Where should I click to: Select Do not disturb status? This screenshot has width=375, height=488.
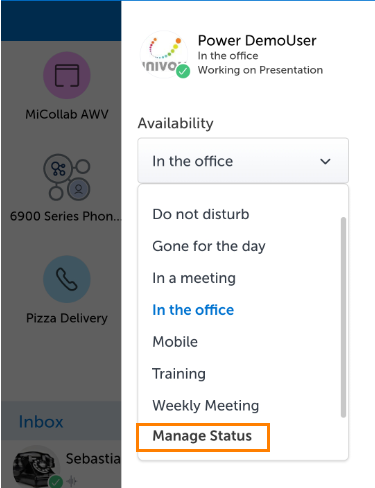201,214
